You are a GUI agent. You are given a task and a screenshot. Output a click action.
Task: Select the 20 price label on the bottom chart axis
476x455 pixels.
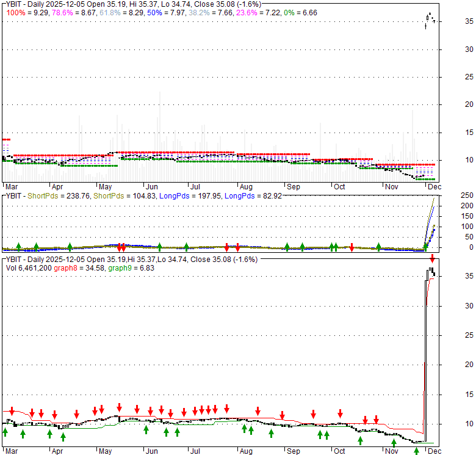469,364
